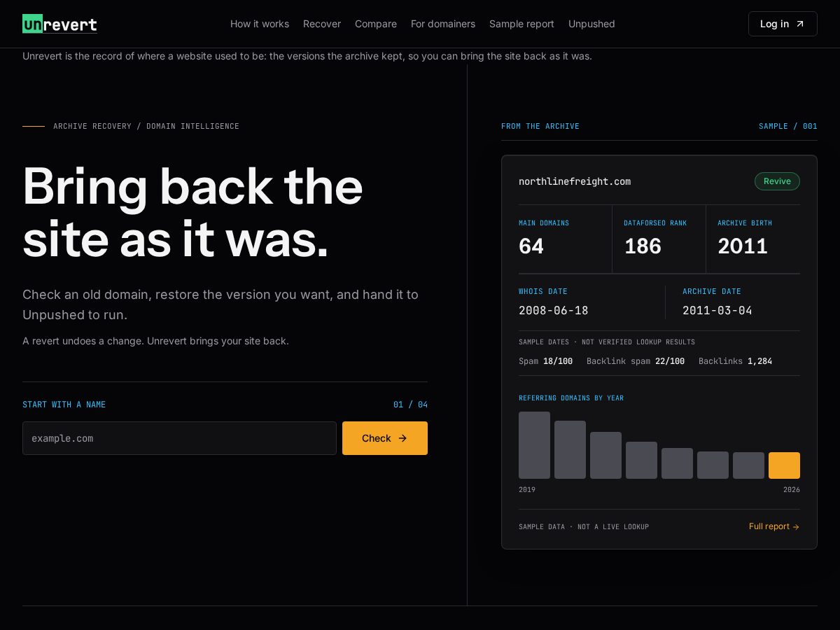Open the How it works page
The height and width of the screenshot is (630, 840).
pyautogui.click(x=260, y=24)
